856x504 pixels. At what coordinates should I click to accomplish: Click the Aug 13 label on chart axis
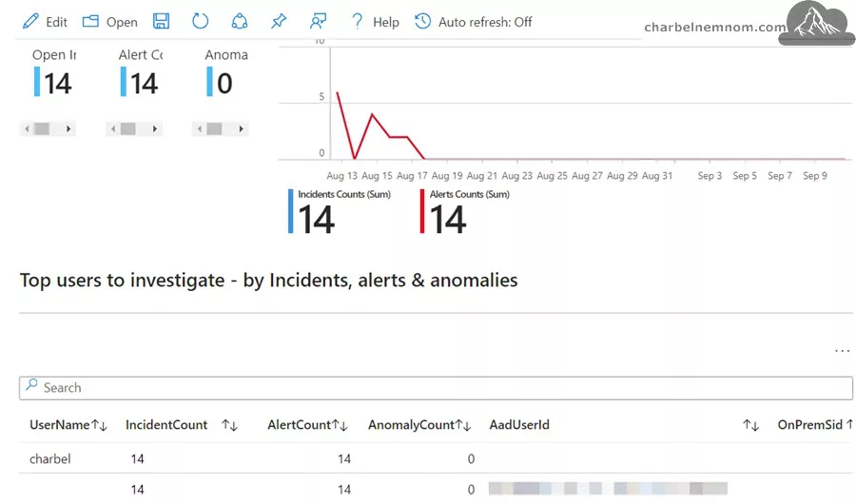pos(341,176)
